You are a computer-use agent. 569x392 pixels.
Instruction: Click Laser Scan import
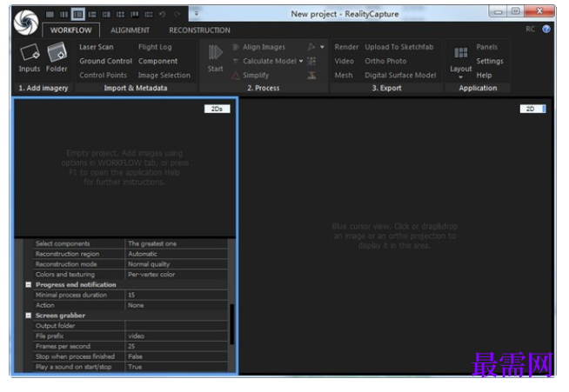point(97,47)
